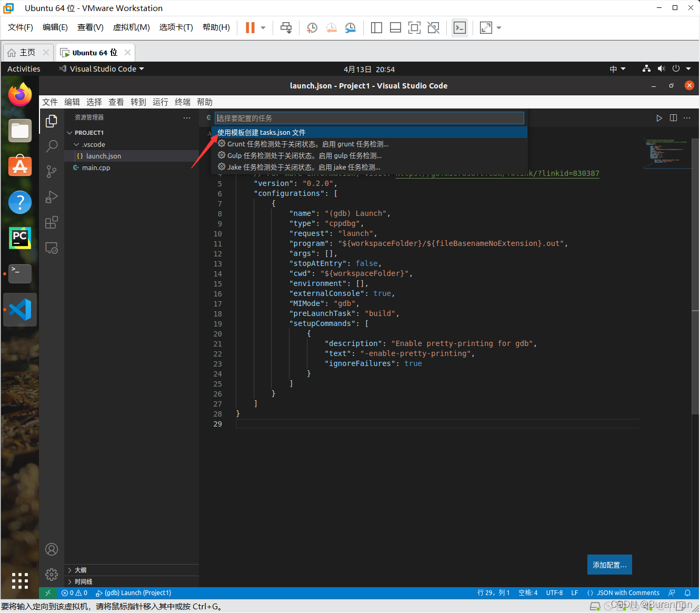Screen dimensions: 700x613
Task: Open the 文件 menu in VS Code
Action: pyautogui.click(x=50, y=102)
